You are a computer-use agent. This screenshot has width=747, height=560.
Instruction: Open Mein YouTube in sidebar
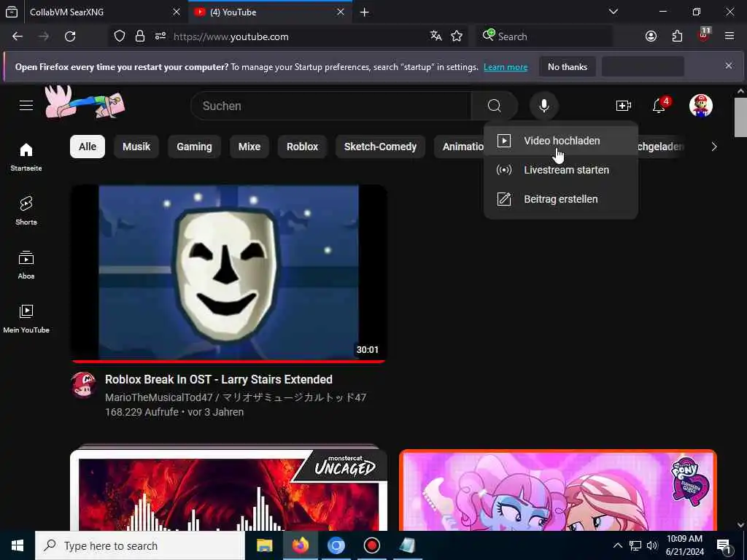pos(26,319)
